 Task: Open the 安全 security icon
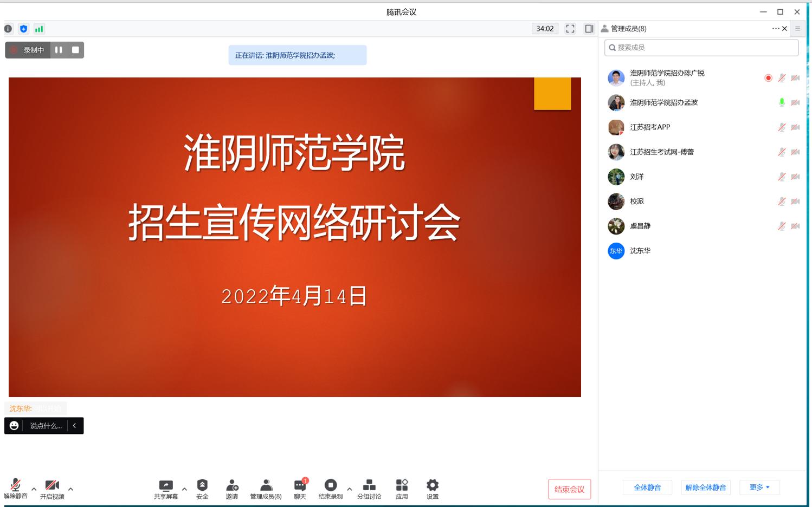[x=202, y=485]
